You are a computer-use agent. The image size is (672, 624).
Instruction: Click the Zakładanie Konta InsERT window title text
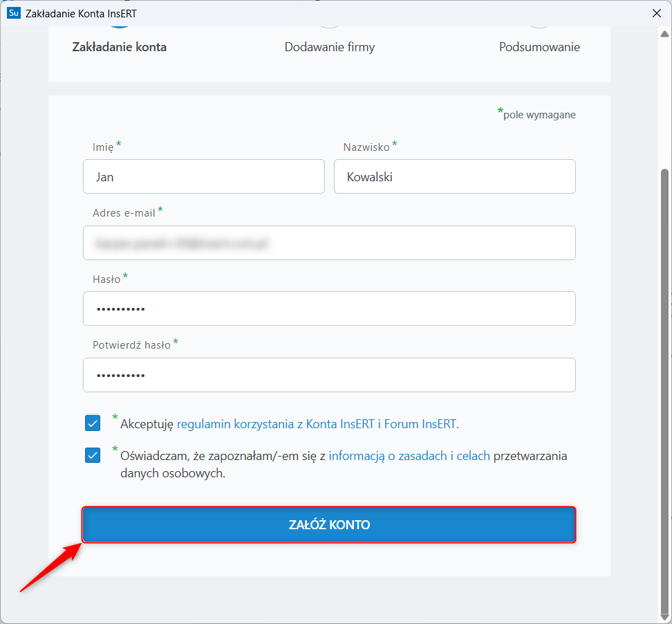pos(81,13)
